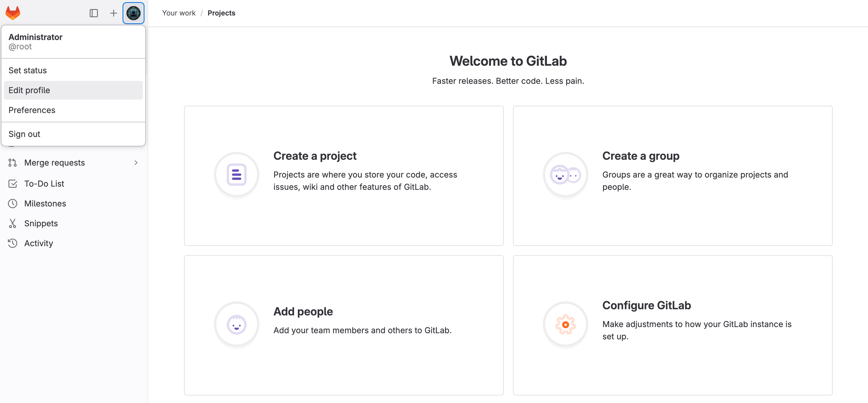This screenshot has width=868, height=403.
Task: Click the Projects breadcrumb
Action: (221, 13)
